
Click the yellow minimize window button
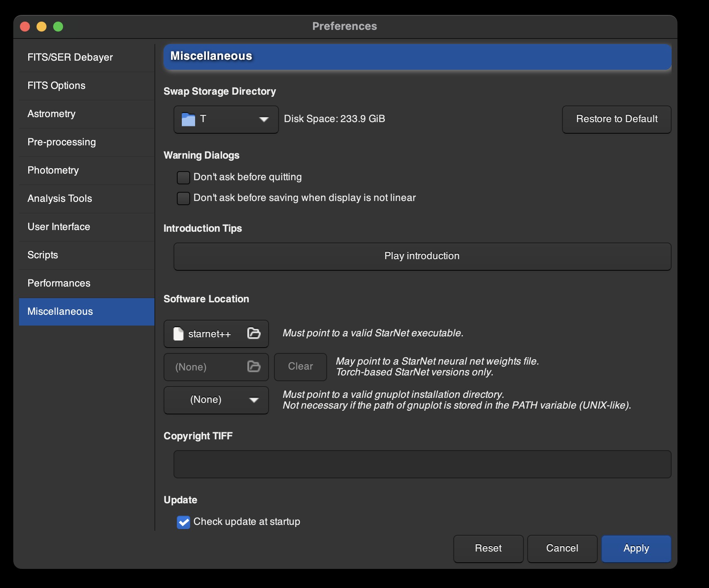click(42, 27)
